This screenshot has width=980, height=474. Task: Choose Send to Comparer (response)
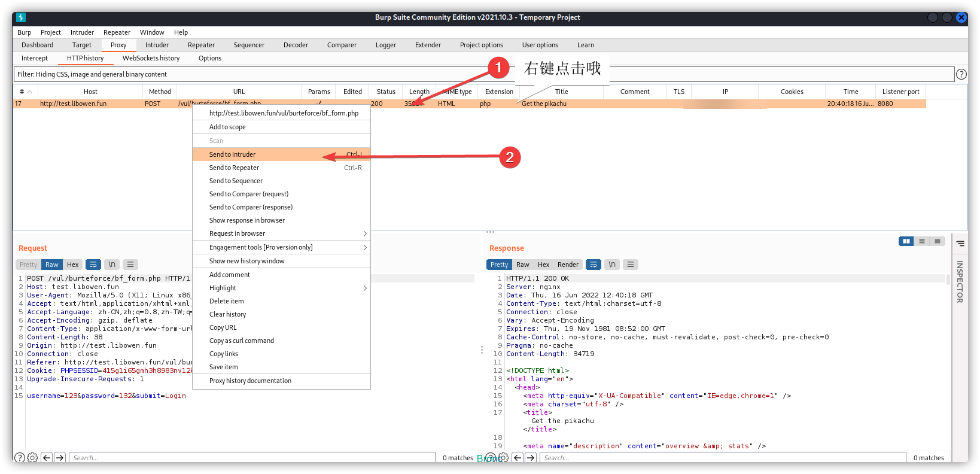tap(281, 207)
